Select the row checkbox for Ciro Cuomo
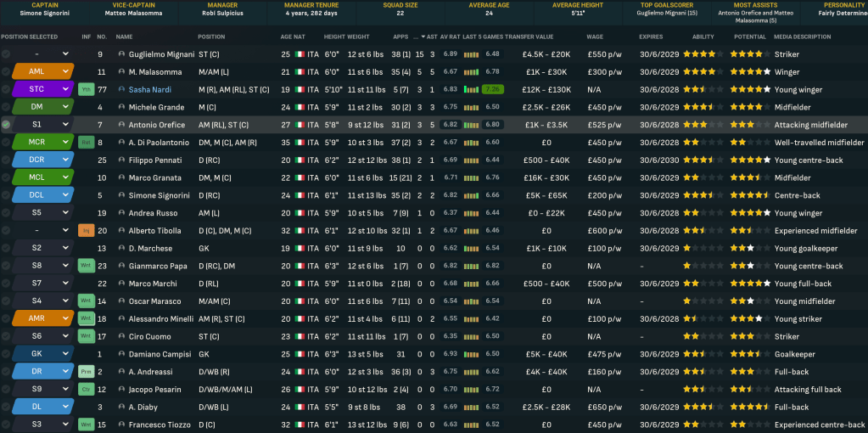The height and width of the screenshot is (433, 868). click(6, 336)
